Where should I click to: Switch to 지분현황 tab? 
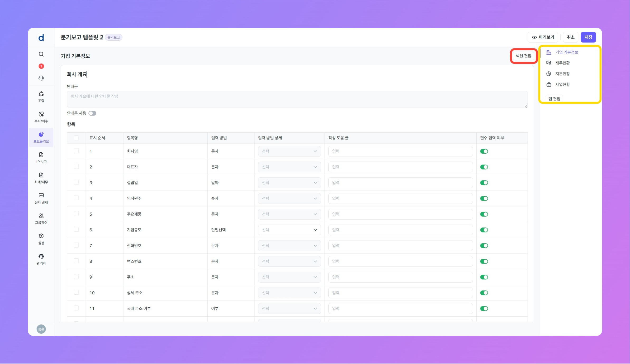tap(562, 74)
